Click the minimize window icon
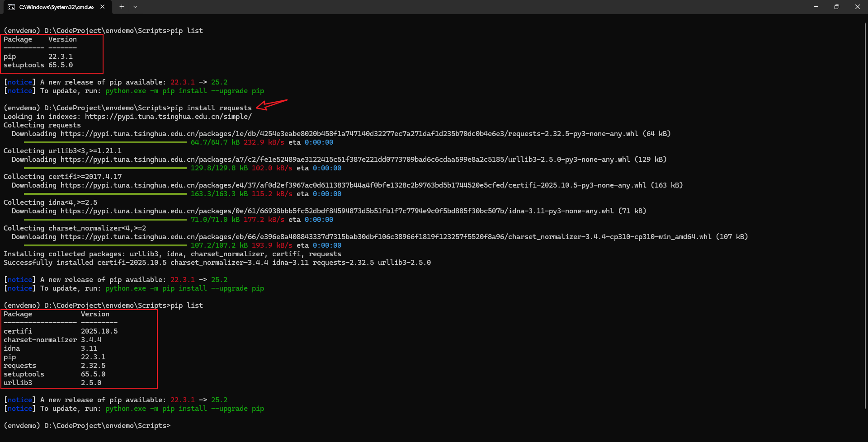Viewport: 868px width, 442px height. [816, 7]
